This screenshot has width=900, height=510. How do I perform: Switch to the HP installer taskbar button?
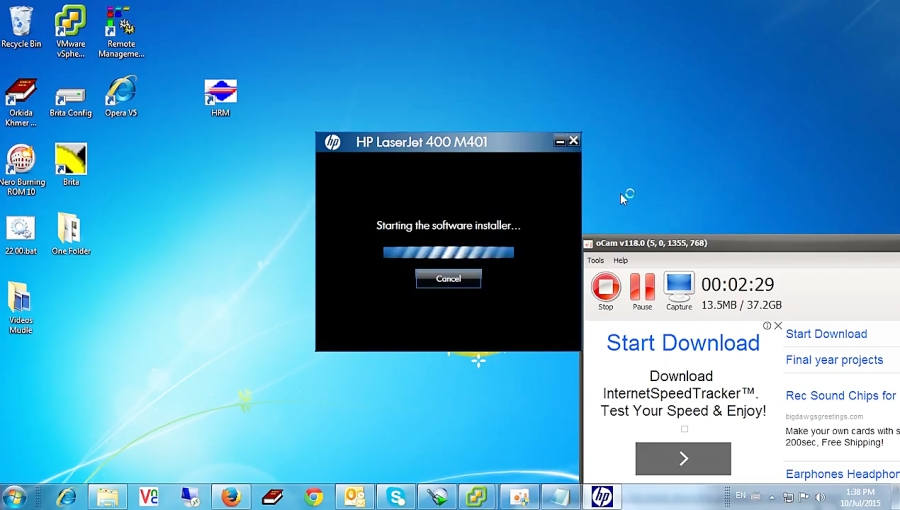click(603, 496)
